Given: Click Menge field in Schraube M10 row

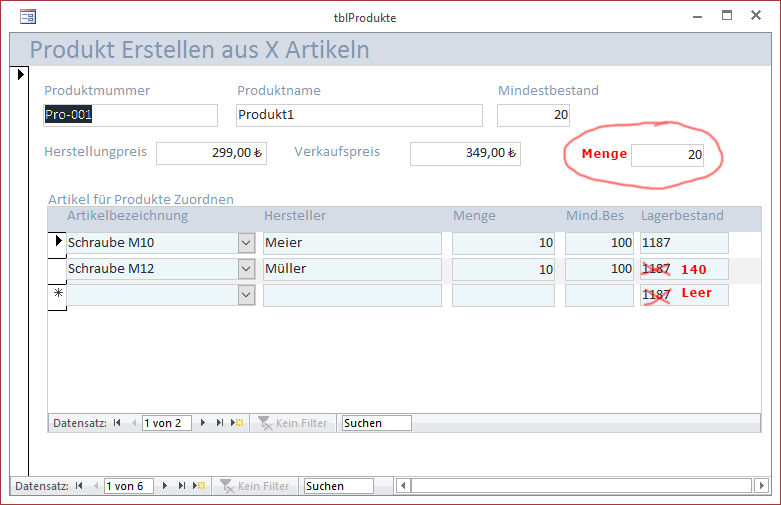Looking at the screenshot, I should click(503, 243).
